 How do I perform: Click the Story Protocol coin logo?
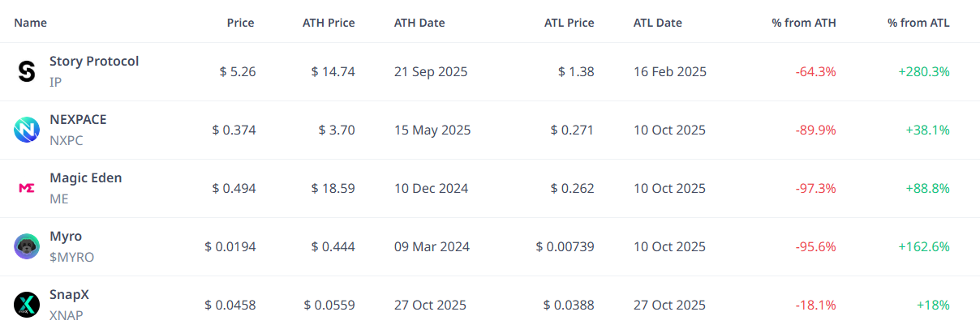[27, 72]
